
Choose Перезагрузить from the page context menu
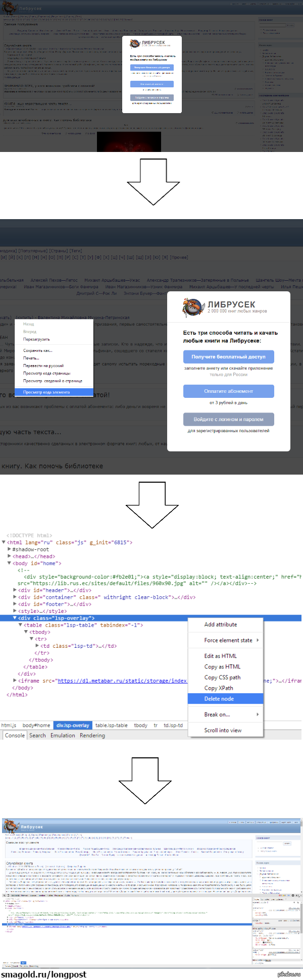pyautogui.click(x=36, y=339)
